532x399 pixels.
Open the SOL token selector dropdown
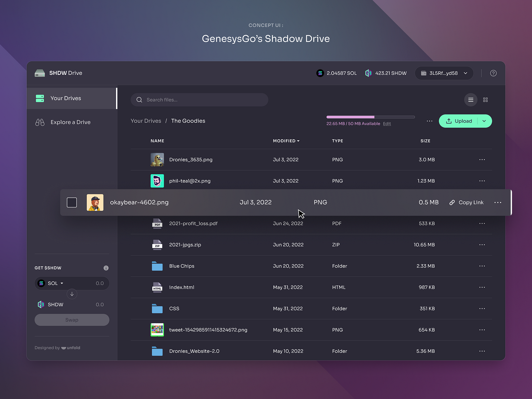(55, 283)
